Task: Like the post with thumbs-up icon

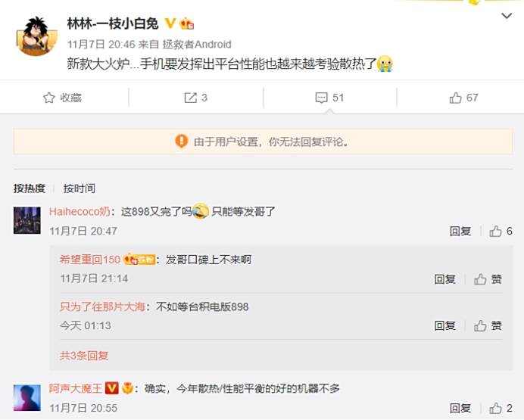Action: point(455,98)
